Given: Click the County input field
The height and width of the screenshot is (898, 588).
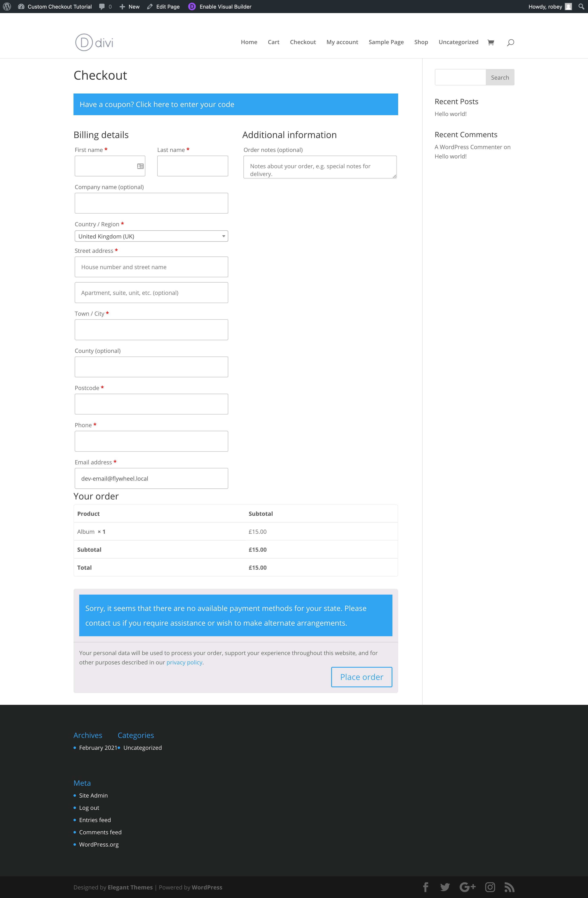Looking at the screenshot, I should 151,367.
